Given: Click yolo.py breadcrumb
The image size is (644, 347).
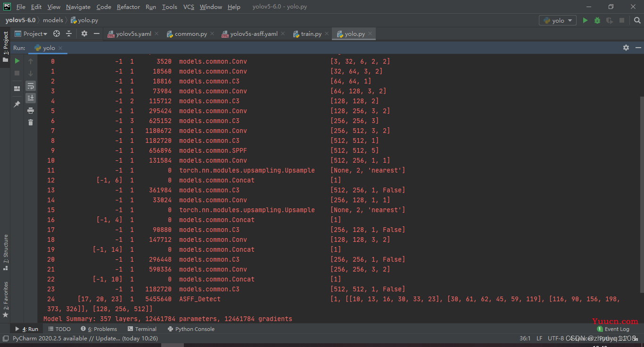Looking at the screenshot, I should click(x=84, y=20).
